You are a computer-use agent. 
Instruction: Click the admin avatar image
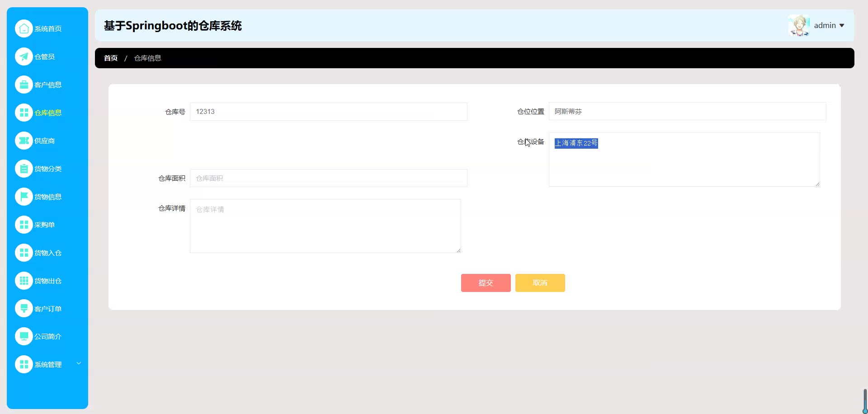point(799,25)
